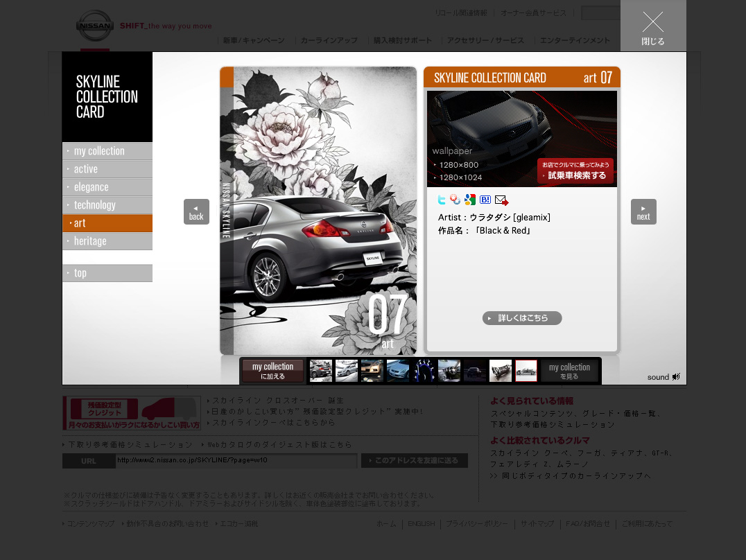Open ホーム footer link
Image resolution: width=746 pixels, height=560 pixels.
386,523
